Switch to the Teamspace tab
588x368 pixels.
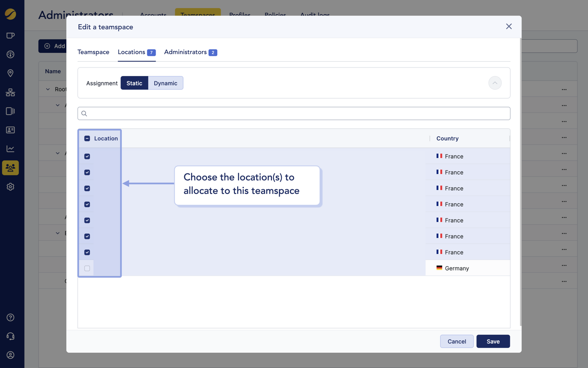94,52
